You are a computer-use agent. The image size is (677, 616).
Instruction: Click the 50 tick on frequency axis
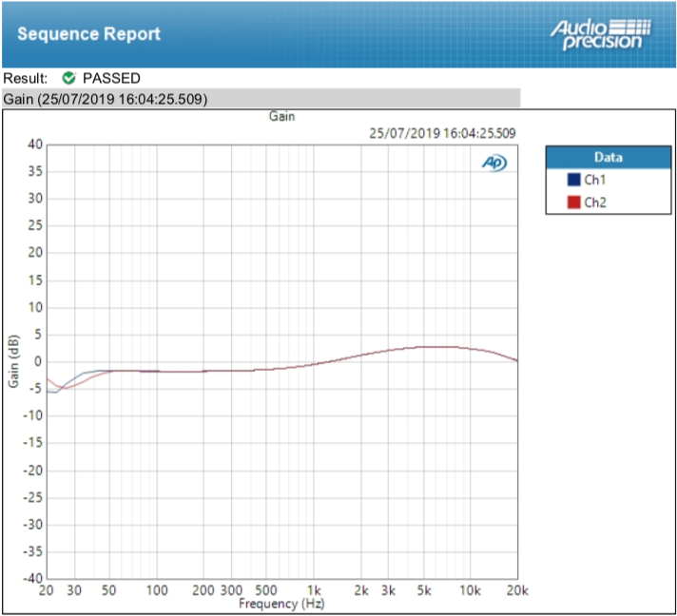(108, 590)
